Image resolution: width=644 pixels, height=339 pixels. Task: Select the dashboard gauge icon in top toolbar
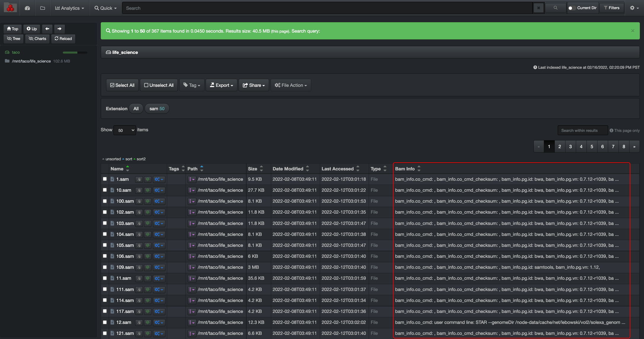[27, 8]
